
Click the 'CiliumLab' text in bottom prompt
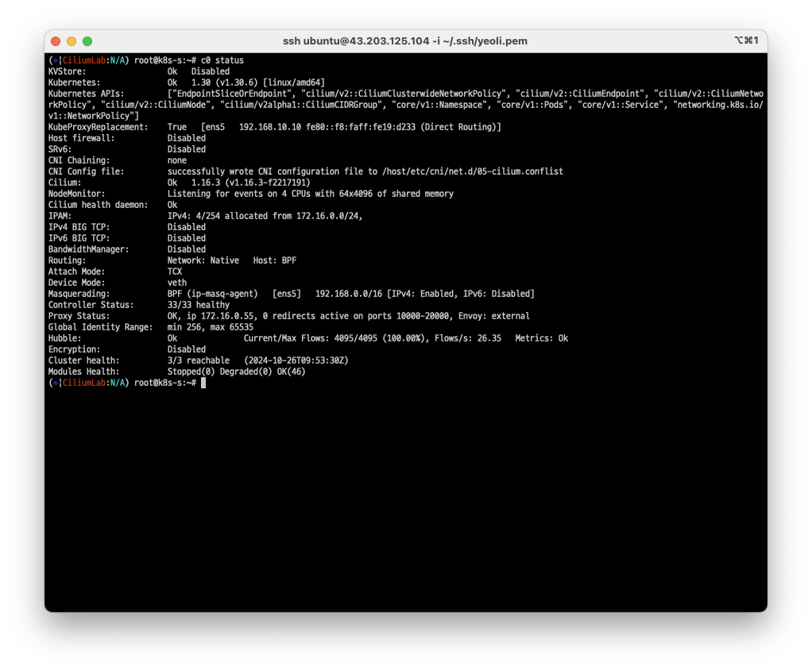(84, 383)
